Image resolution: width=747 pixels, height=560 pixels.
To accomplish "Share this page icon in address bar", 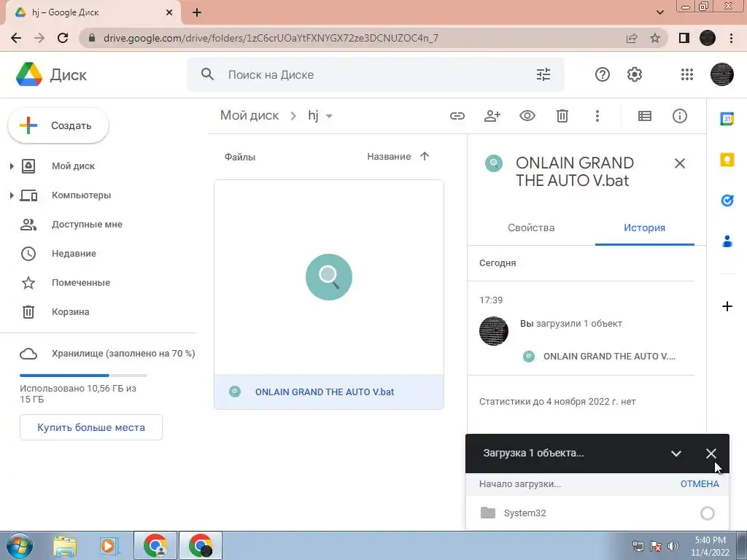I will (x=632, y=38).
